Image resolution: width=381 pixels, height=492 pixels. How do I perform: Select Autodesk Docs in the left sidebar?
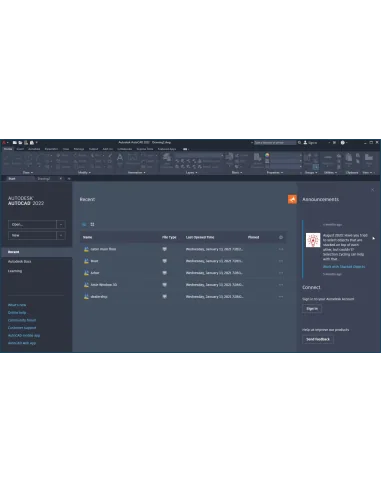pos(20,261)
